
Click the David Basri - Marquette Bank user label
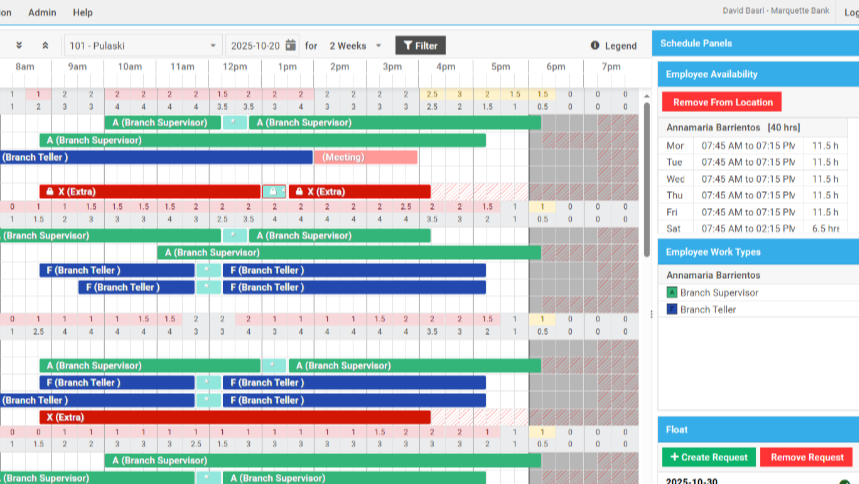coord(776,10)
